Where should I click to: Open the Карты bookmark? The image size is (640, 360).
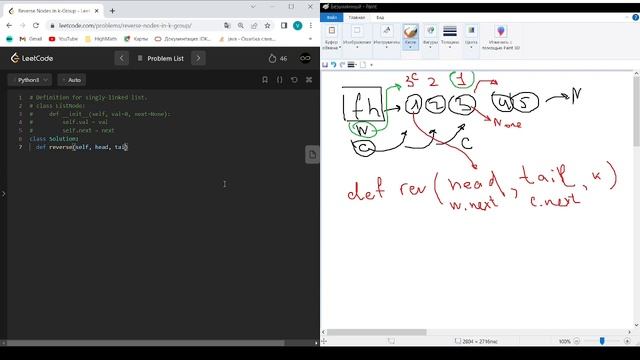[x=136, y=39]
